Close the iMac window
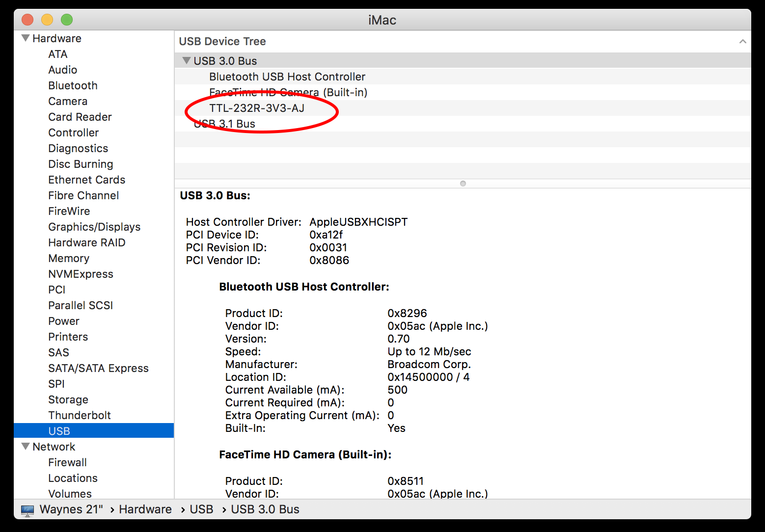The image size is (765, 532). 27,20
